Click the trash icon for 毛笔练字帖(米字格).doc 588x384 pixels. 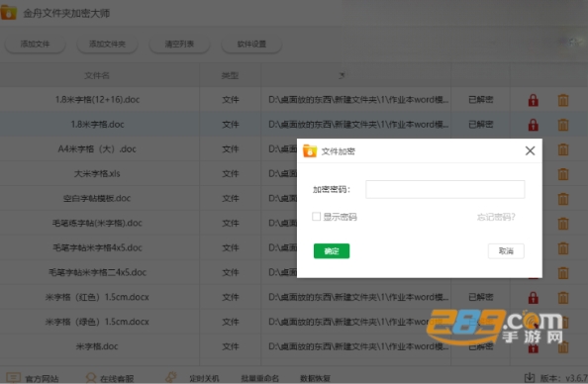(563, 224)
